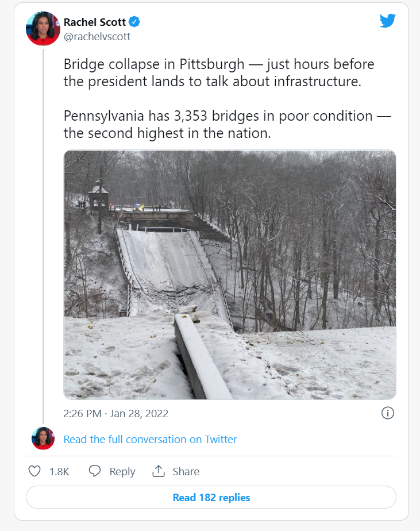
Task: Read the full conversation on Twitter
Action: 150,439
